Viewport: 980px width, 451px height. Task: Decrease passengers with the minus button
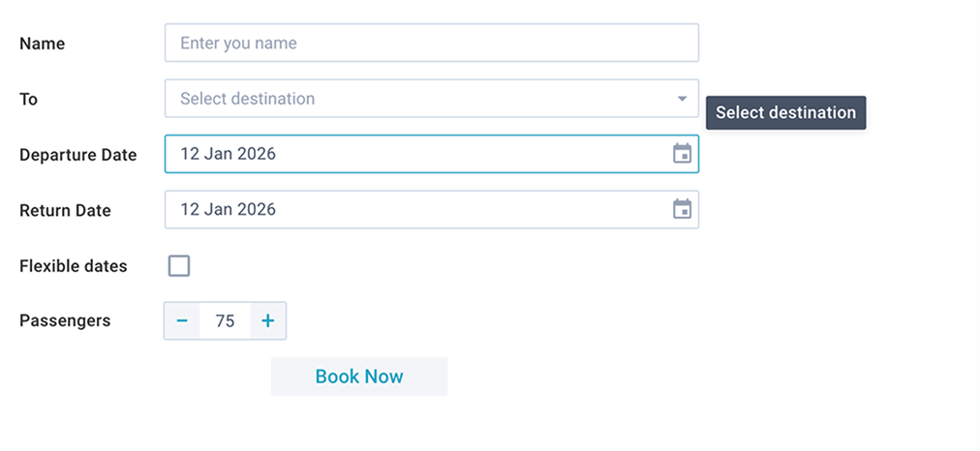pos(182,321)
